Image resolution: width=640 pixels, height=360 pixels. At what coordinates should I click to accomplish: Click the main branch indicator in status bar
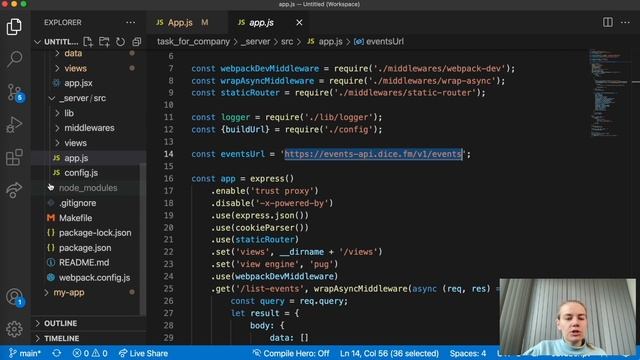[x=25, y=353]
